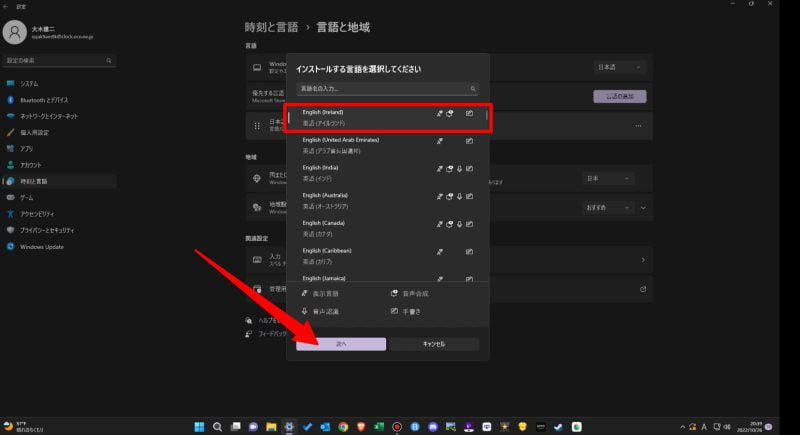Image resolution: width=800 pixels, height=435 pixels.
Task: Click the back arrow in the title bar
Action: tap(7, 5)
